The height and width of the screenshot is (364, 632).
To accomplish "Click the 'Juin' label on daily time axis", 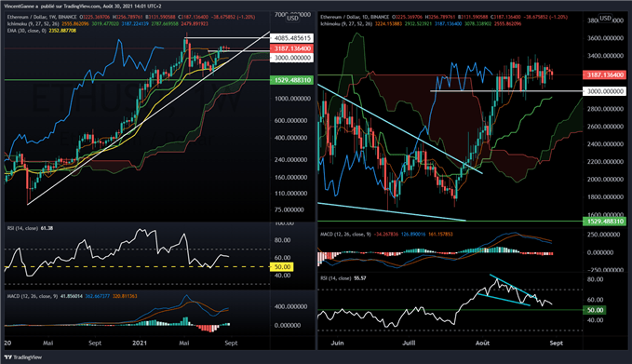I will tap(337, 343).
